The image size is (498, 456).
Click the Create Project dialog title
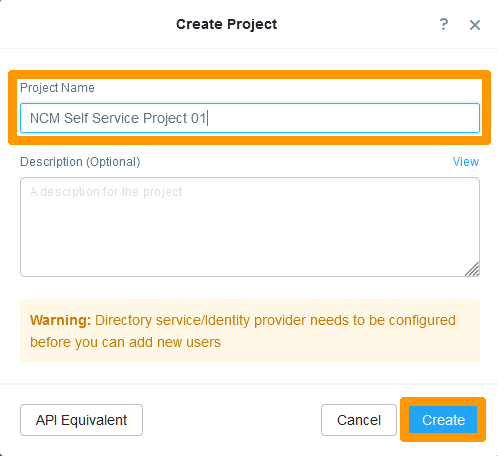pos(227,24)
